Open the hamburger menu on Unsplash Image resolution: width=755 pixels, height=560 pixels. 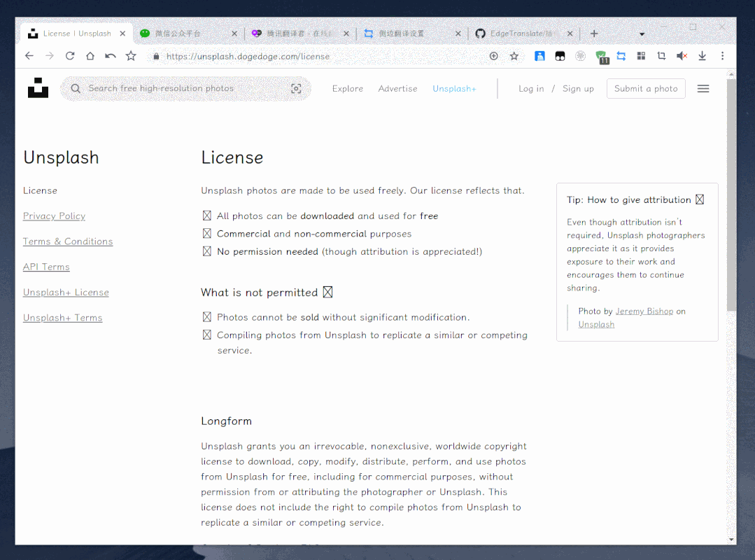[703, 89]
